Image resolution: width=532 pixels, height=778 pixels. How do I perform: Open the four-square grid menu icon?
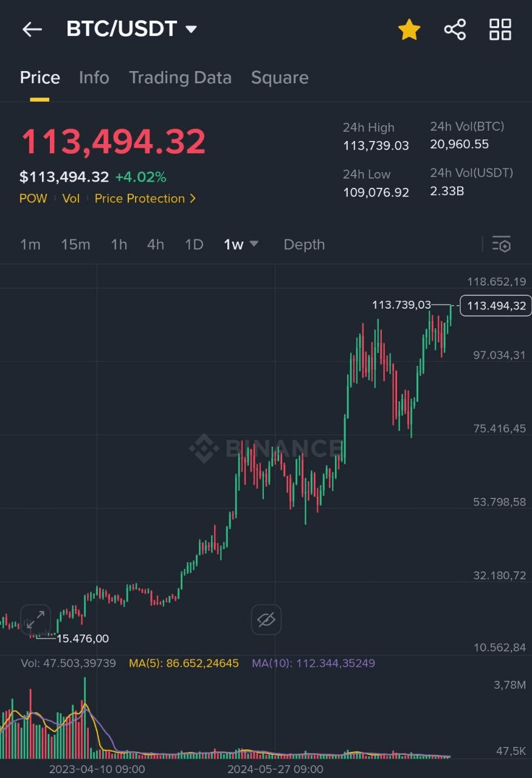coord(500,29)
